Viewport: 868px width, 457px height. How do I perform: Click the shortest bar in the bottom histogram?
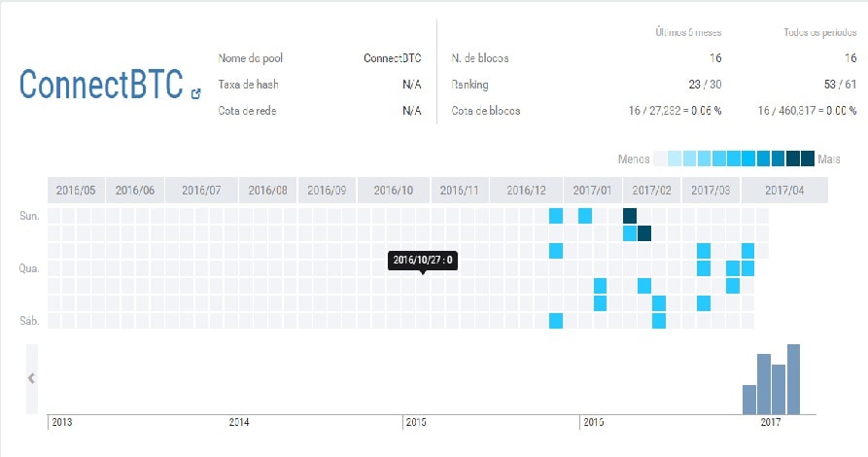[749, 399]
